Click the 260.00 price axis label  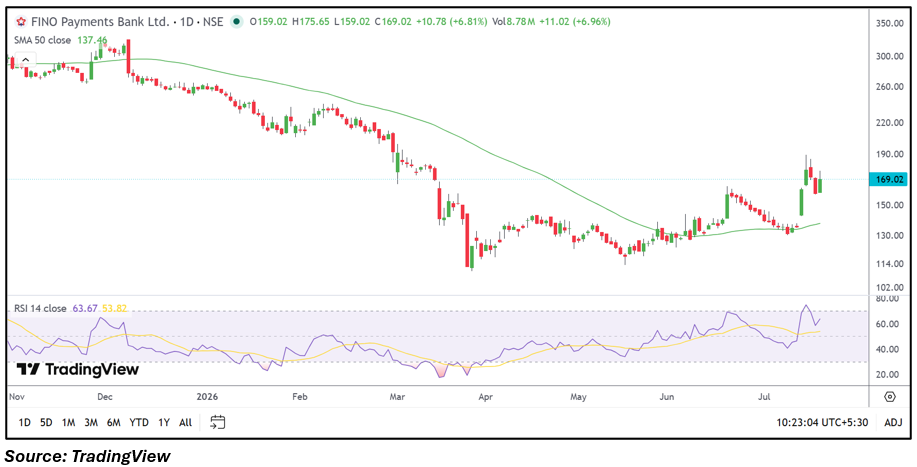(890, 87)
